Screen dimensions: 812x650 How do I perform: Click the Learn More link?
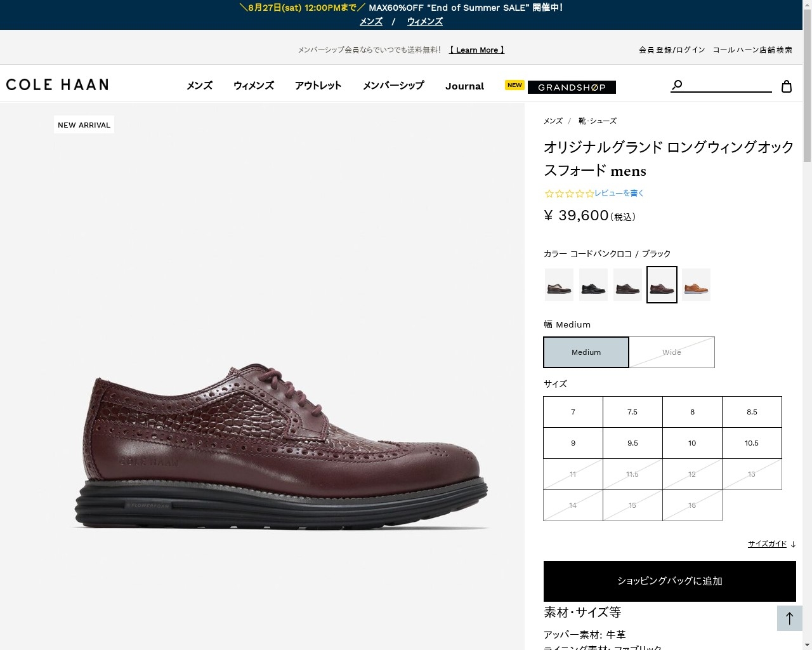476,50
